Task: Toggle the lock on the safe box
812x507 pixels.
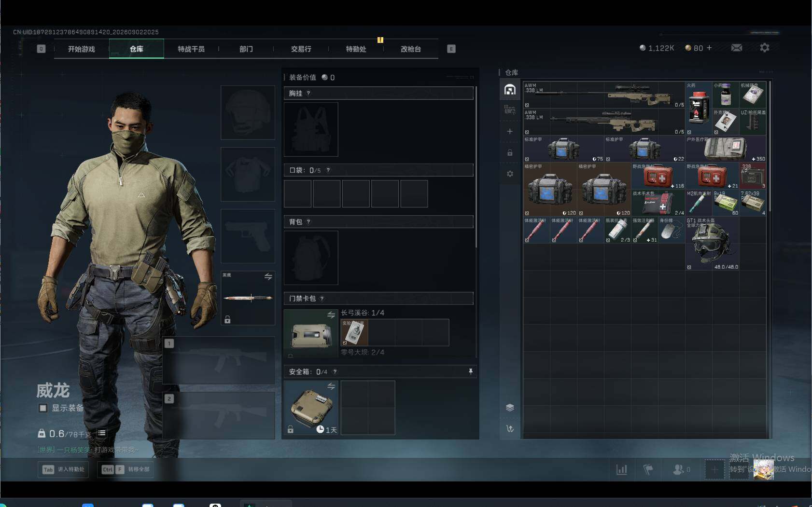Action: (x=291, y=429)
